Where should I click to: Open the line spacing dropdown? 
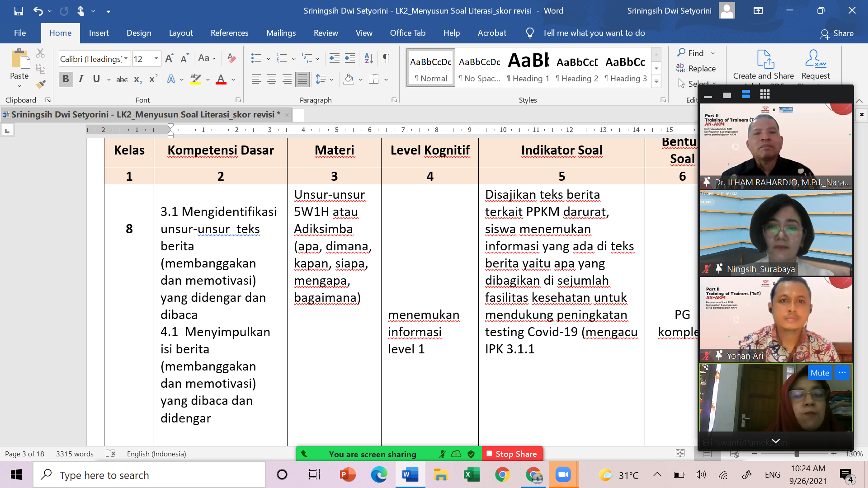[x=332, y=80]
